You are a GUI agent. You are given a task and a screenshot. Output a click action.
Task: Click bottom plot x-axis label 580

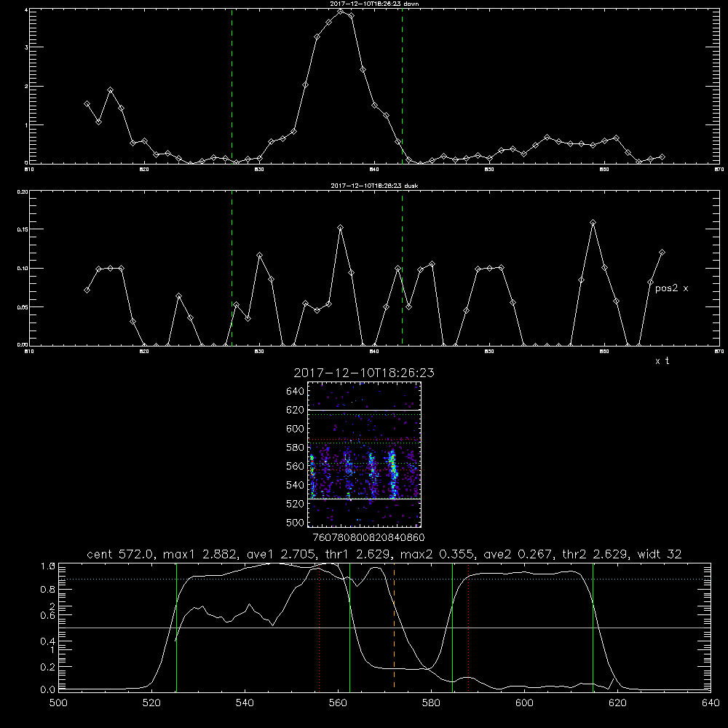pyautogui.click(x=431, y=703)
